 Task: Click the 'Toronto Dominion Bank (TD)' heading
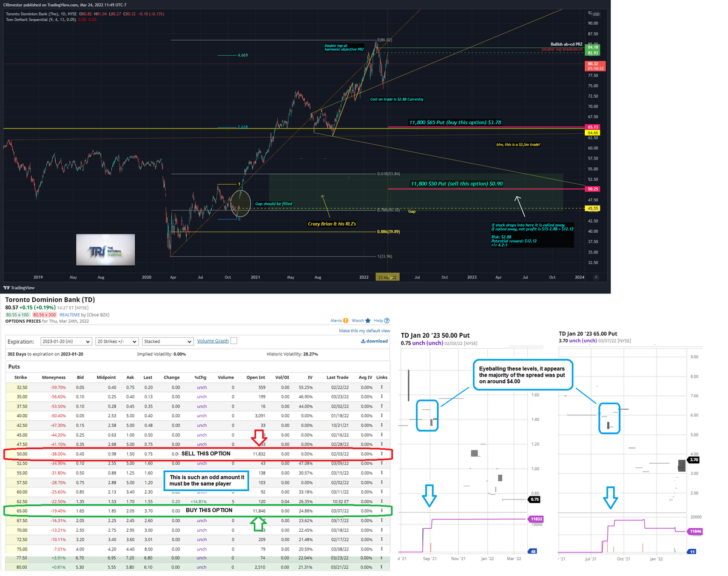tap(50, 300)
